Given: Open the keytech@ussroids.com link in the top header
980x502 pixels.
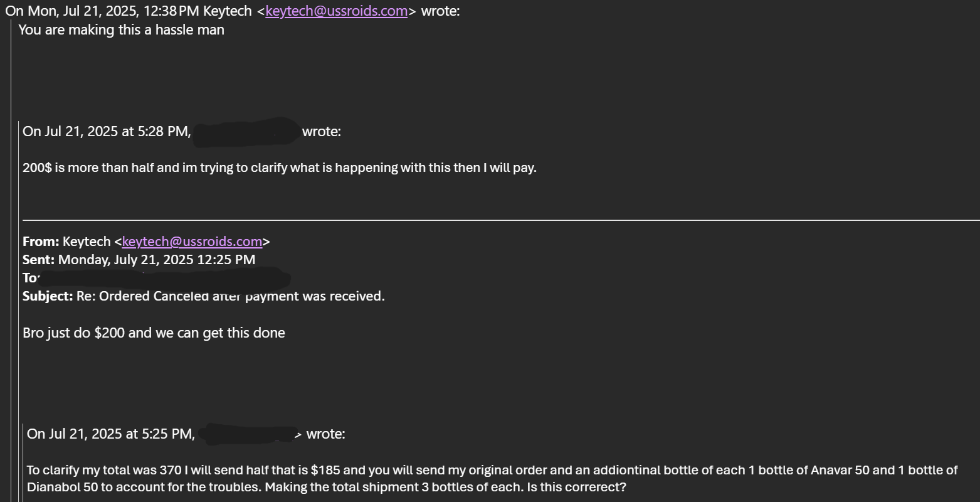Looking at the screenshot, I should pos(336,11).
